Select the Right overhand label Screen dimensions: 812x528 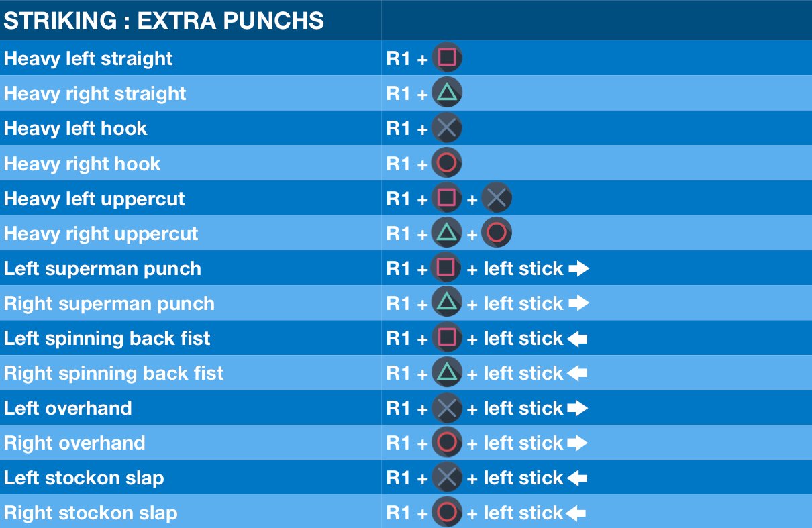(x=74, y=443)
